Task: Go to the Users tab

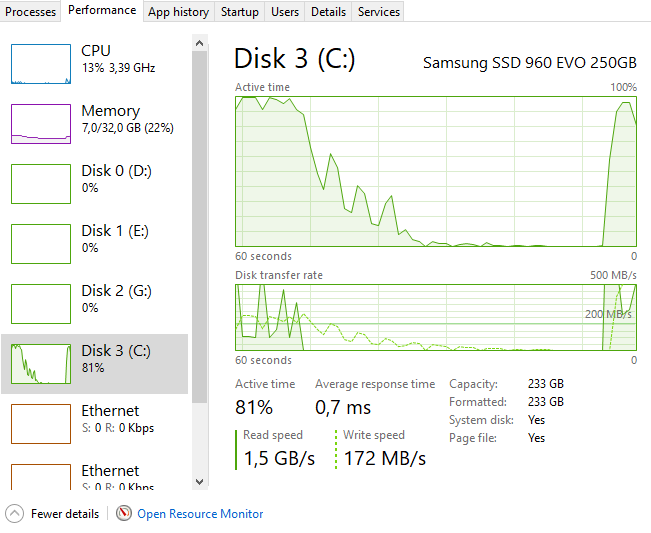Action: tap(285, 12)
